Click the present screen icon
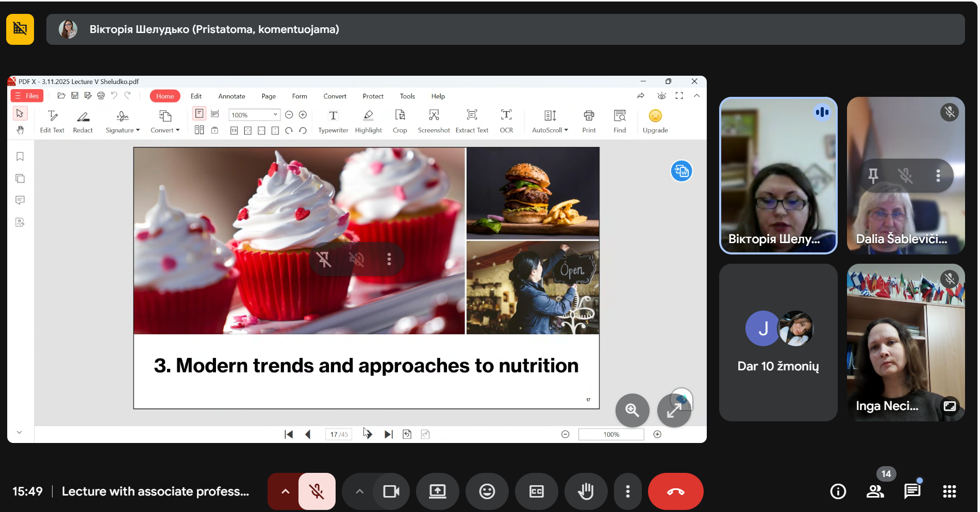This screenshot has height=512, width=980. 438,491
